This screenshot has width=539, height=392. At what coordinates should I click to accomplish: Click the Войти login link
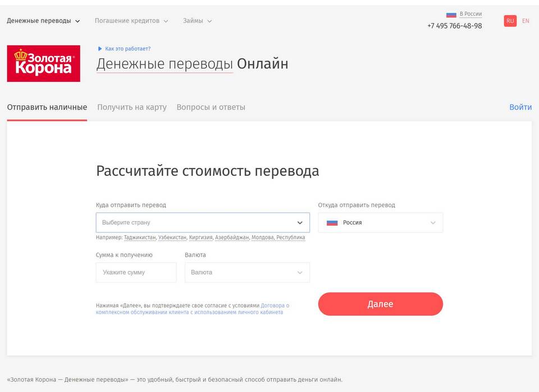[x=520, y=107]
